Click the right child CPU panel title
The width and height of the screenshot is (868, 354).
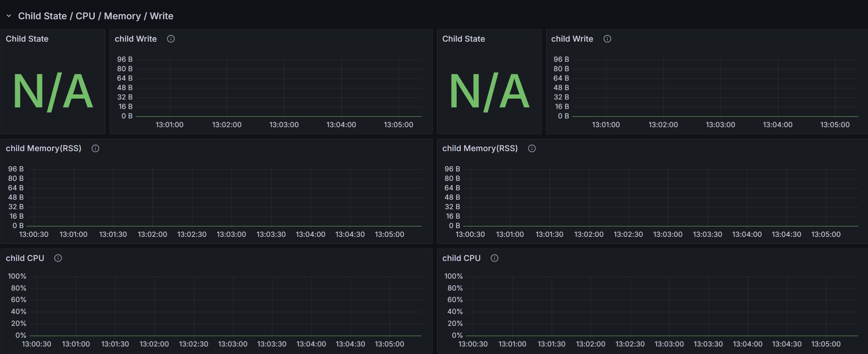tap(461, 258)
